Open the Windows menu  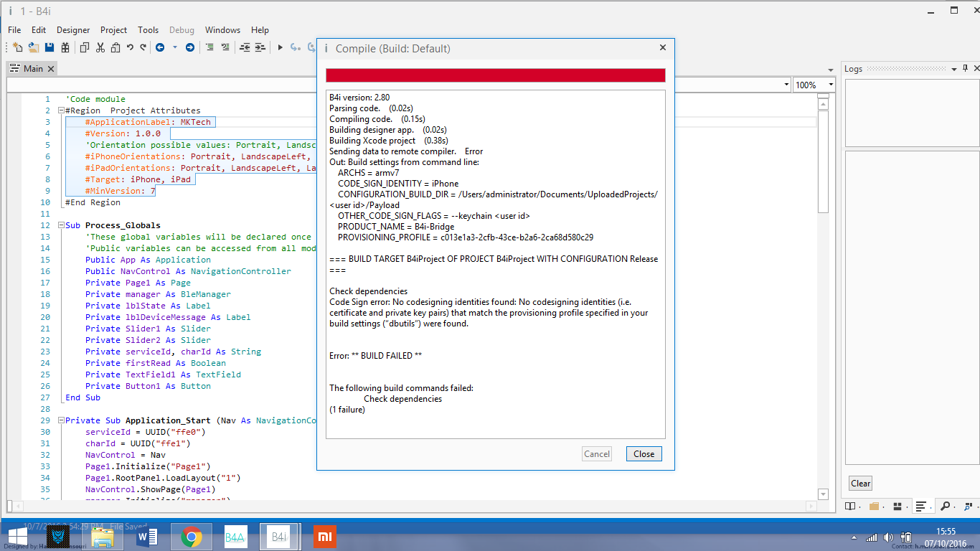click(x=222, y=30)
